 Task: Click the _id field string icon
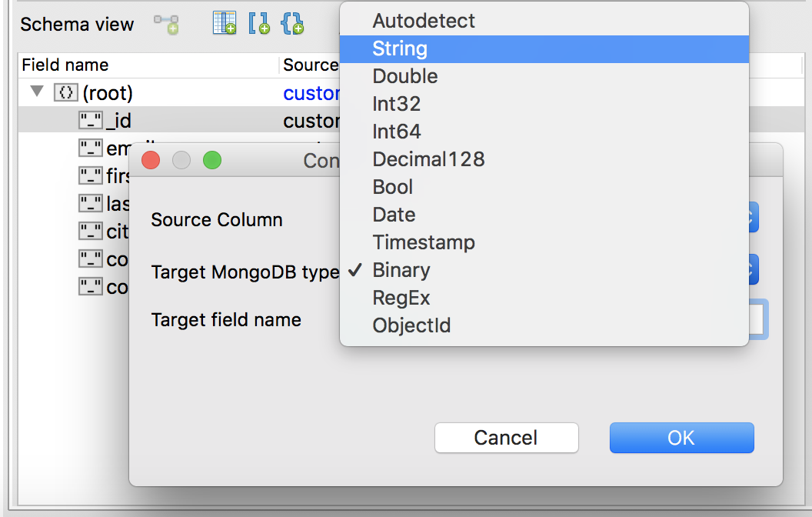90,121
